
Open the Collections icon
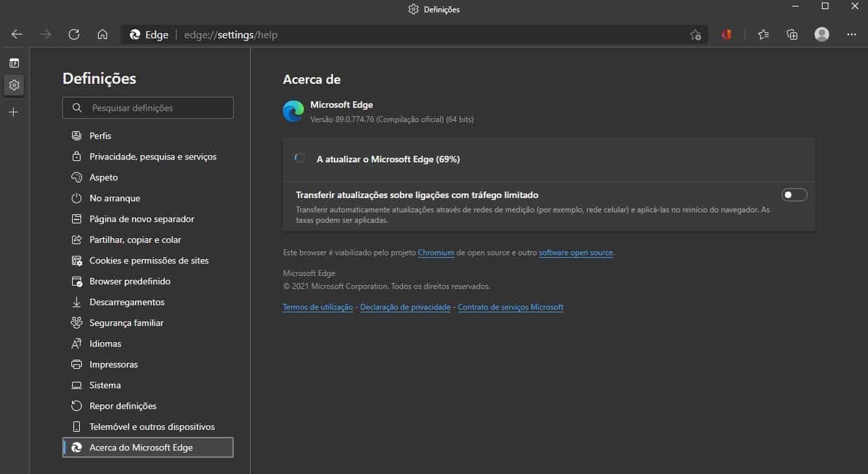792,35
